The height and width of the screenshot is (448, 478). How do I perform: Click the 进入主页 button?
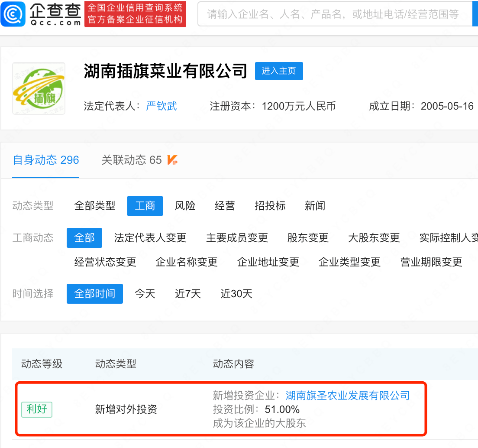pos(279,71)
